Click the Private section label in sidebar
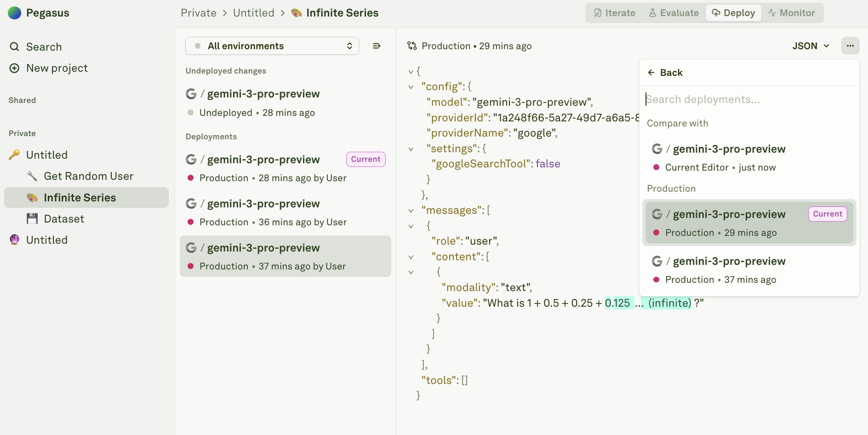Screen dimensions: 868x435 click(22, 133)
